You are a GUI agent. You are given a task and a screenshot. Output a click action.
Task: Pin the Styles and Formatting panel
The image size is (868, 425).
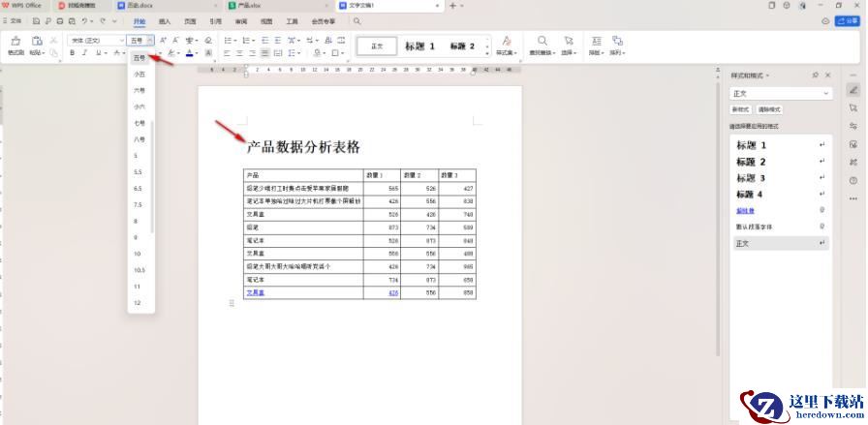click(x=815, y=75)
